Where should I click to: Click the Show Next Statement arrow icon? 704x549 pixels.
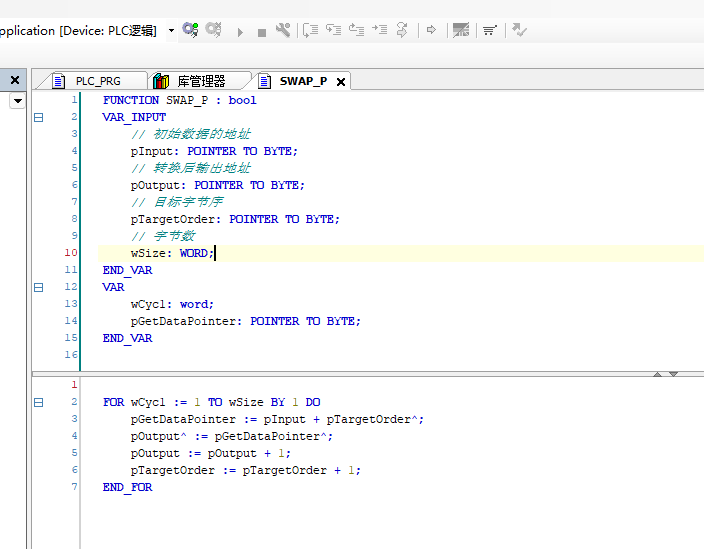(431, 30)
